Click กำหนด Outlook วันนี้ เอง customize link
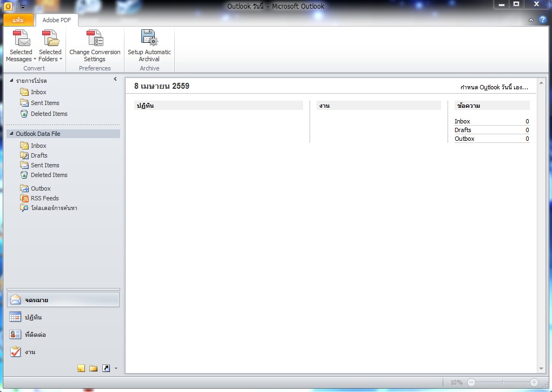 [494, 87]
